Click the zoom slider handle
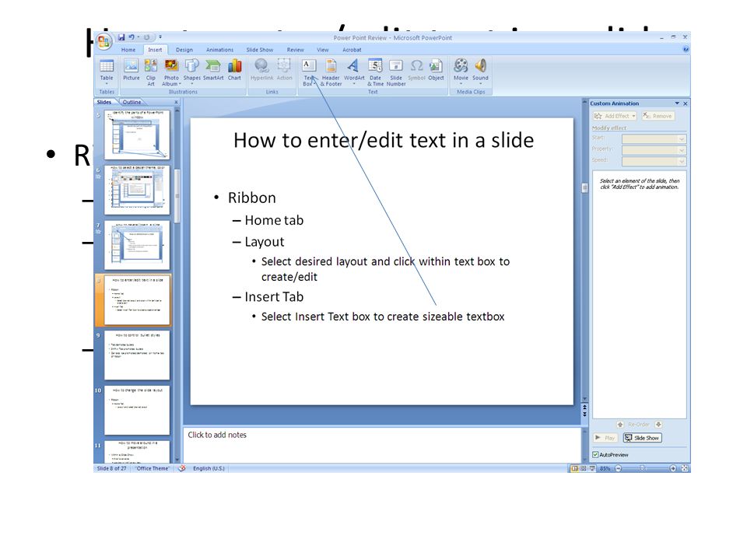 [642, 468]
